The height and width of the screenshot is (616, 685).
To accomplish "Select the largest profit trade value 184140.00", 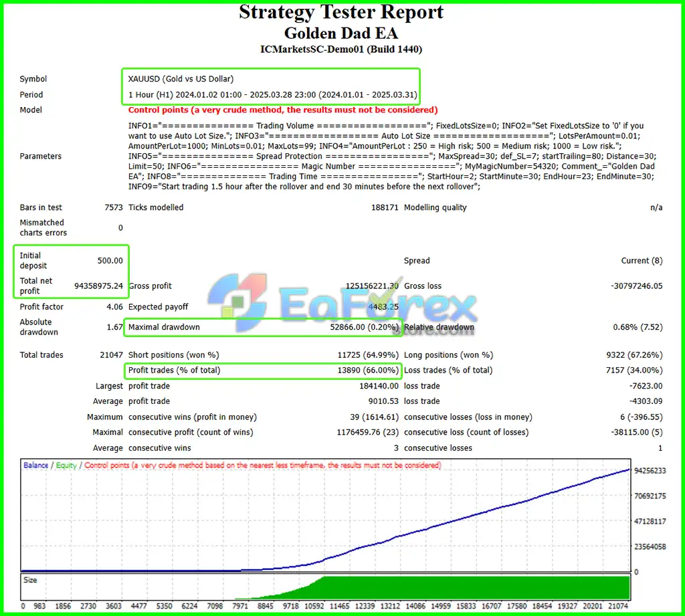I will (379, 386).
